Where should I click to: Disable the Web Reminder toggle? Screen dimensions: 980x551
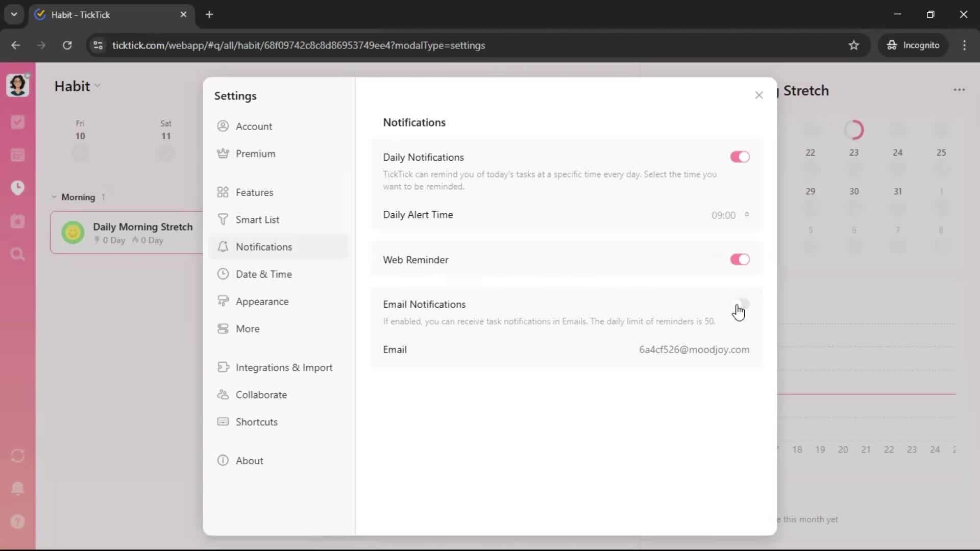pos(740,260)
